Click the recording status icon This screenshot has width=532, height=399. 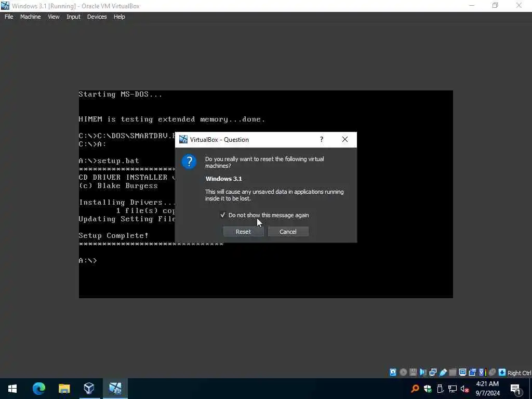472,372
